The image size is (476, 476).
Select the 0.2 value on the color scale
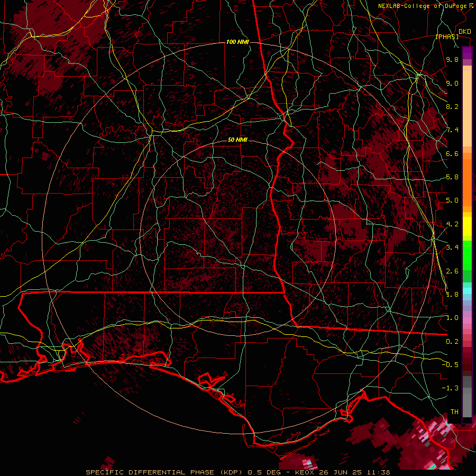(x=452, y=342)
